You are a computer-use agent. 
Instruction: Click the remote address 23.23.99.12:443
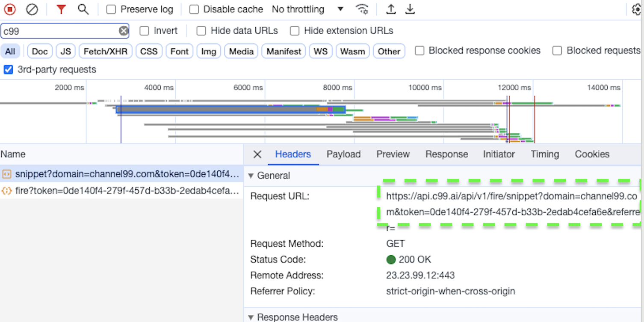click(420, 275)
